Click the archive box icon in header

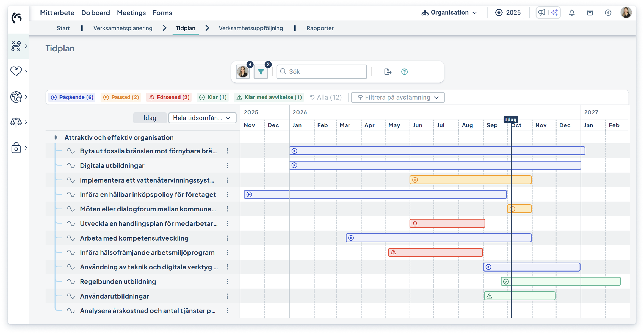tap(590, 13)
